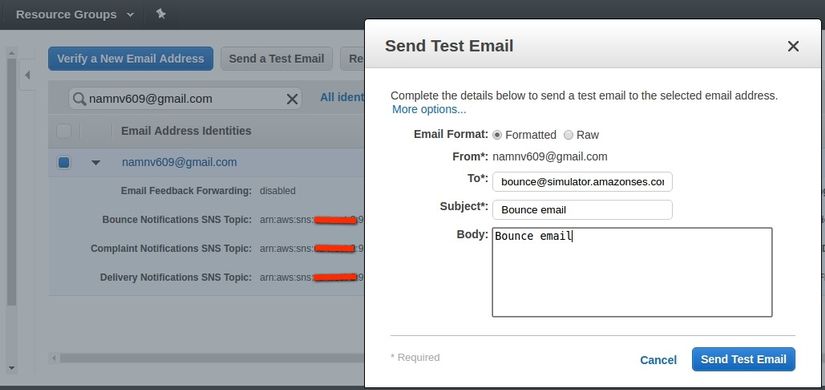Viewport: 825px width, 390px height.
Task: Click the vertical scrollbar down arrow
Action: click(x=12, y=368)
